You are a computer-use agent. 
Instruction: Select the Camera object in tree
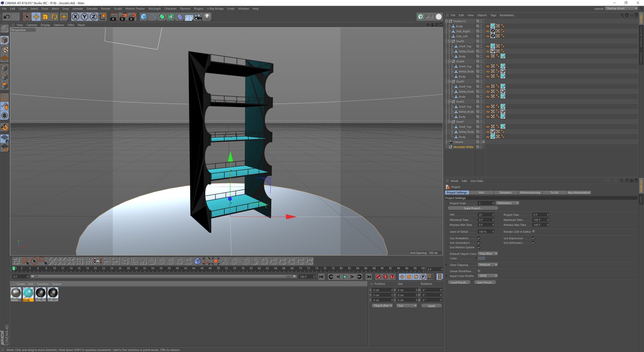pos(458,142)
